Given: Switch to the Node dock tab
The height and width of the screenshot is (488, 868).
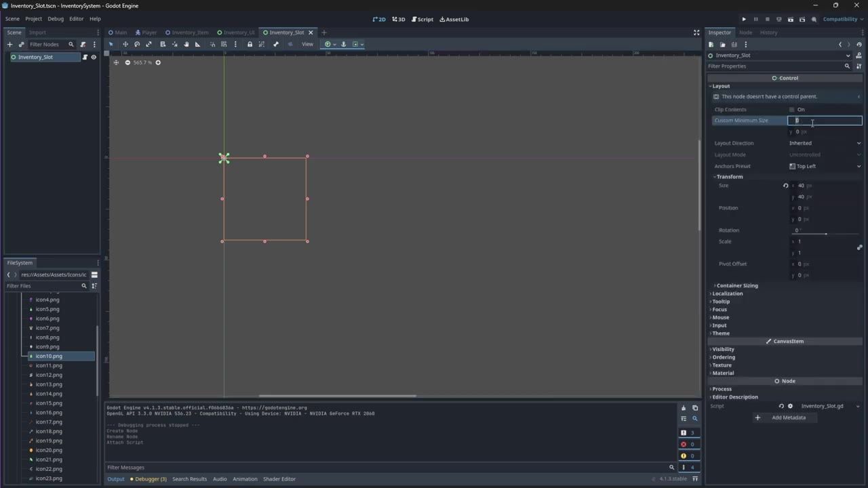Looking at the screenshot, I should tap(745, 33).
